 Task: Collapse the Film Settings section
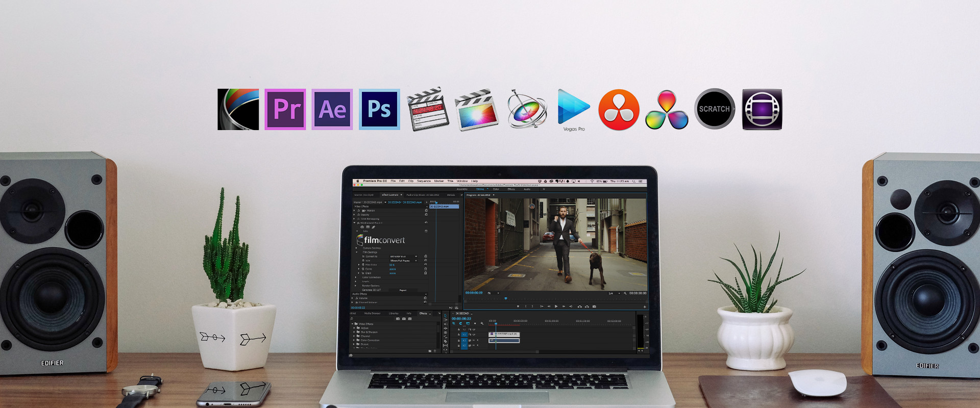[356, 252]
